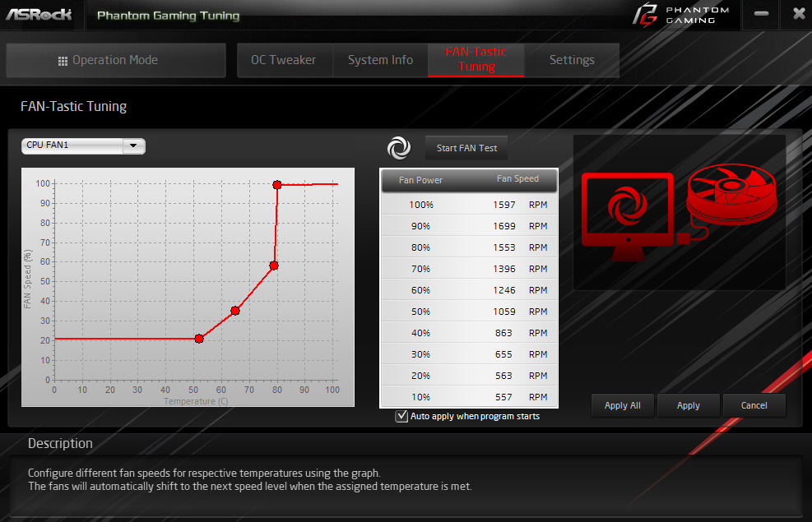This screenshot has width=812, height=522.
Task: Select the 60% row showing 1246 RPM
Action: tap(469, 290)
